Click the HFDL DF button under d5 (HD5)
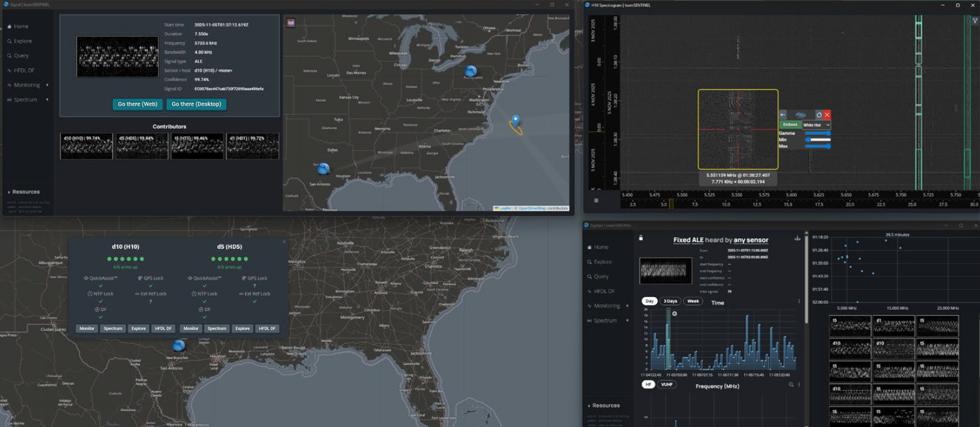This screenshot has height=427, width=980. [x=267, y=328]
